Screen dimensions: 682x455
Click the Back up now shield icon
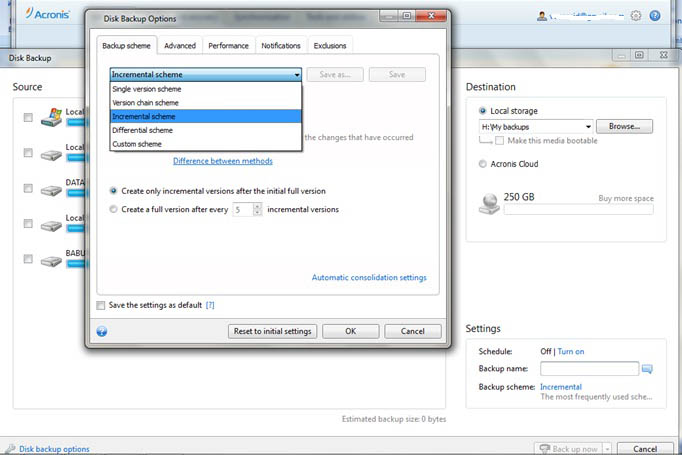tap(544, 448)
